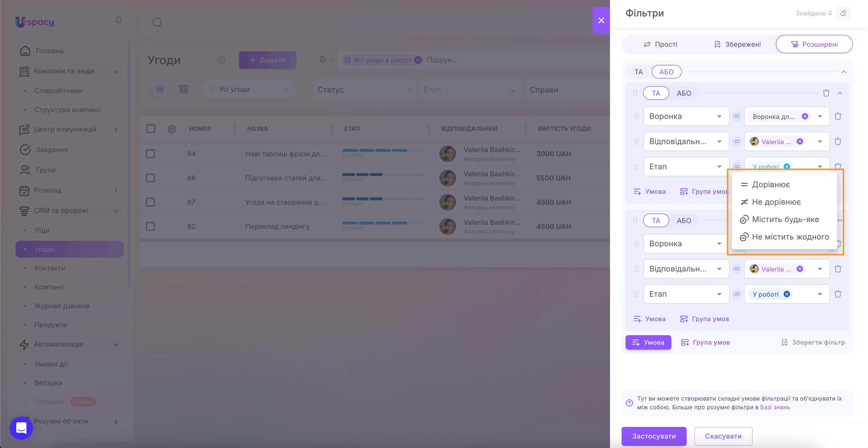
Task: Select checkbox for deal 94
Action: coord(151,154)
